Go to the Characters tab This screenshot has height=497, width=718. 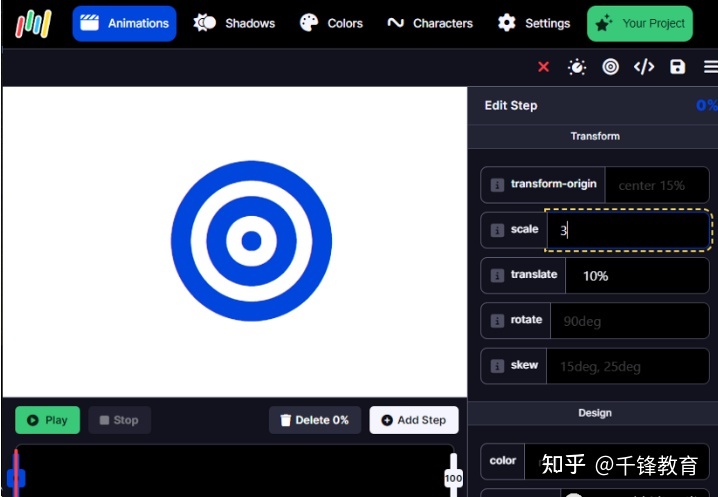pos(430,23)
